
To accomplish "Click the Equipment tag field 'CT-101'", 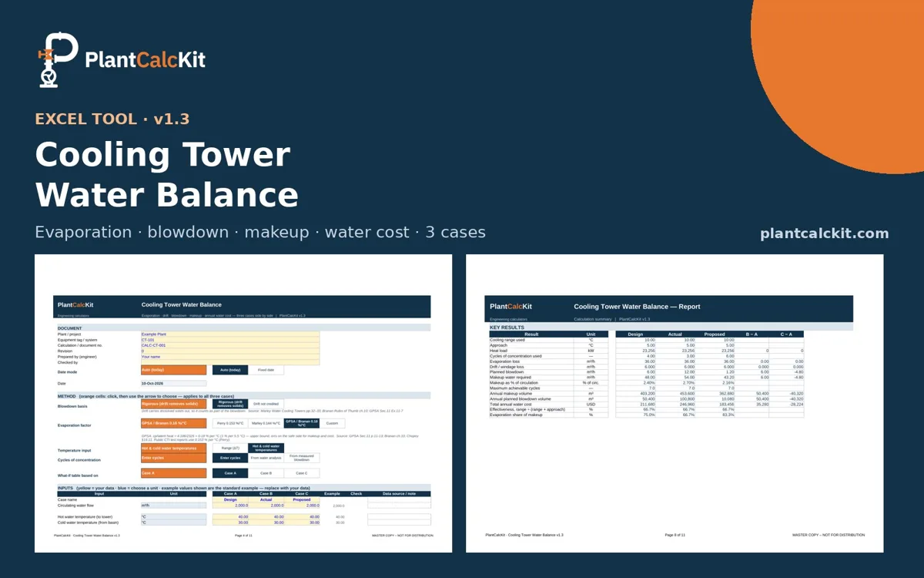I will pos(229,340).
